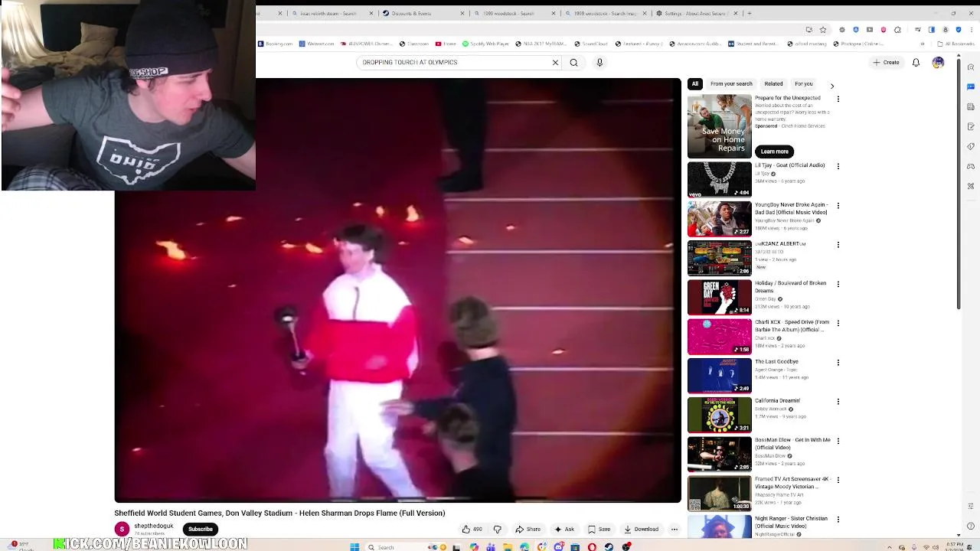Click the shepthedoguk channel avatar
Screen dimensions: 980x551
coord(122,529)
